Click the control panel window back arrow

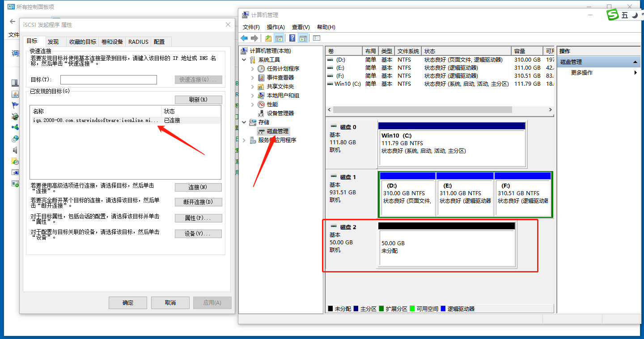pos(13,21)
